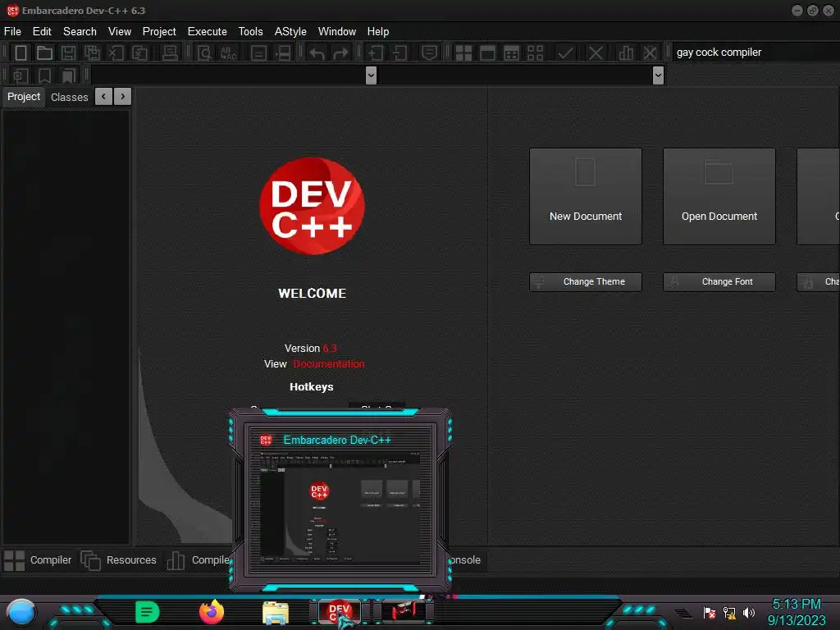This screenshot has height=630, width=840.
Task: Click the single bookmark icon in second toolbar
Action: [44, 75]
